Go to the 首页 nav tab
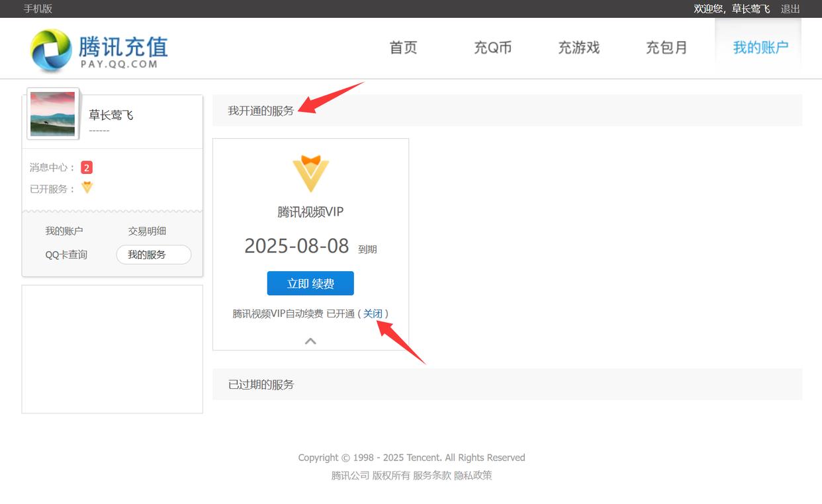 click(x=403, y=48)
